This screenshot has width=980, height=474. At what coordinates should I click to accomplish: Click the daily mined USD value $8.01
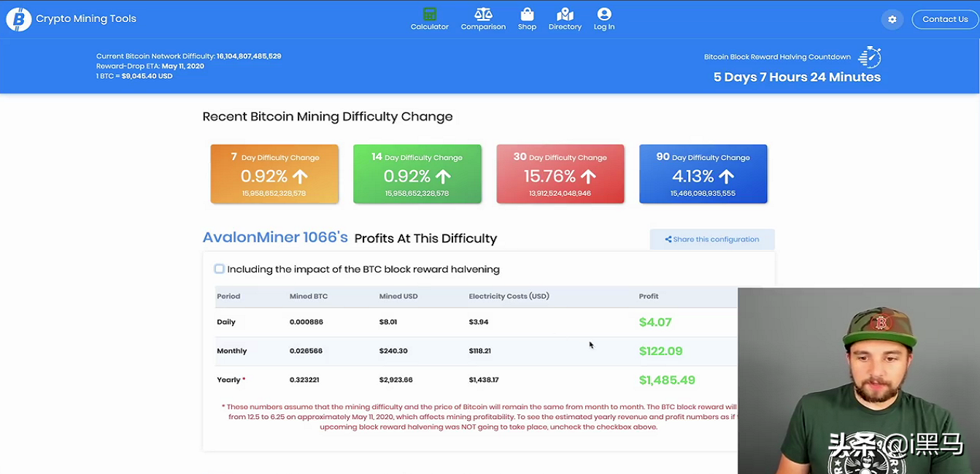pos(388,322)
